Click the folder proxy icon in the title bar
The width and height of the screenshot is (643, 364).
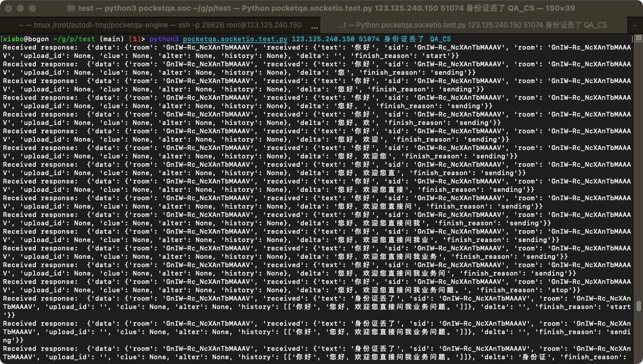[71, 8]
